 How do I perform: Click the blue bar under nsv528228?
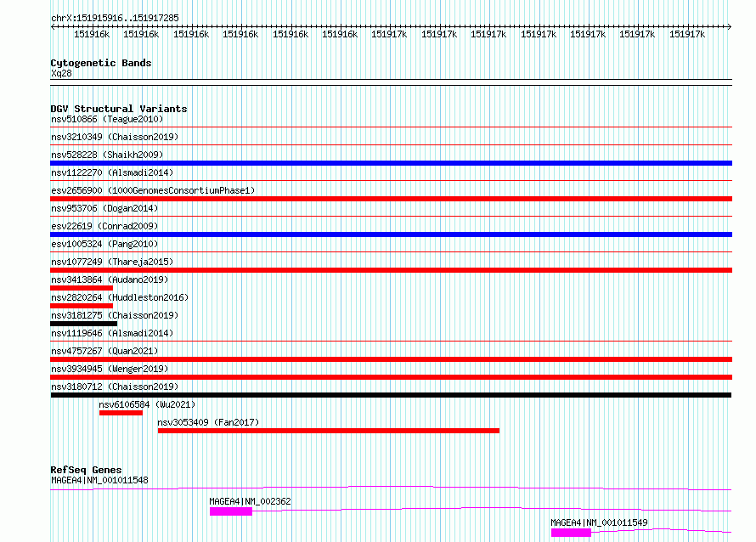pyautogui.click(x=391, y=163)
